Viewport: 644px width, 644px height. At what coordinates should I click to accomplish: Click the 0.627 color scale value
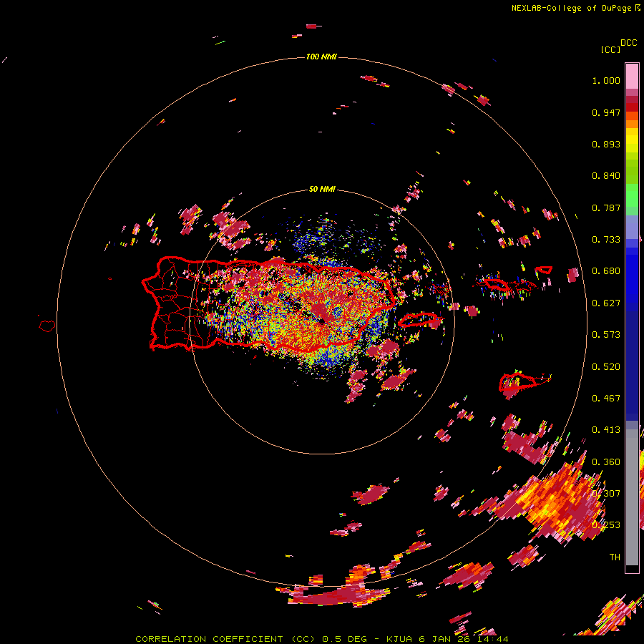(x=606, y=303)
